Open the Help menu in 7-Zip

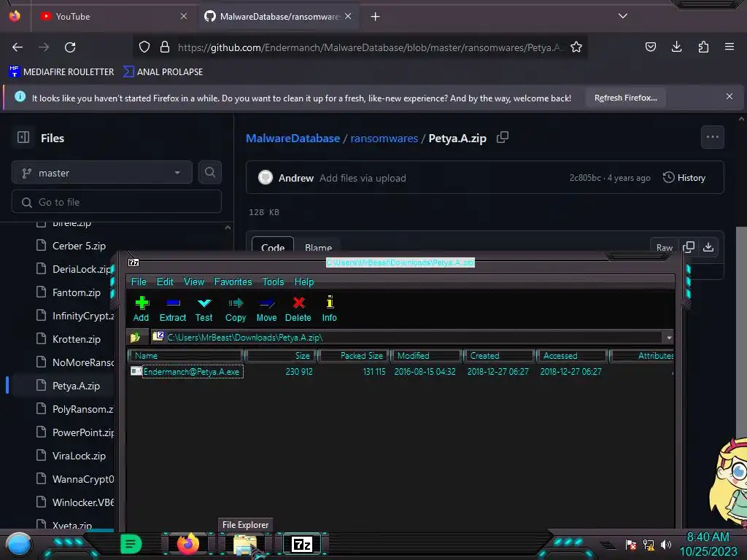click(304, 282)
